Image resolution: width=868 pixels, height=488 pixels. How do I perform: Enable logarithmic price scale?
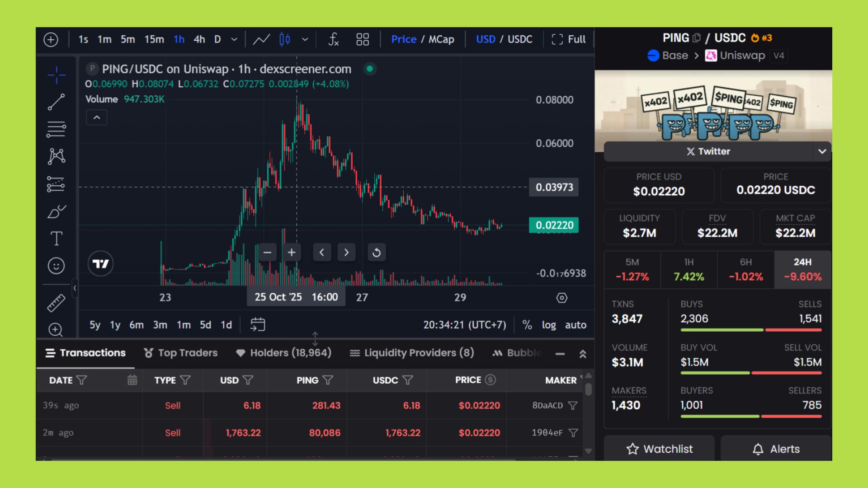point(548,324)
